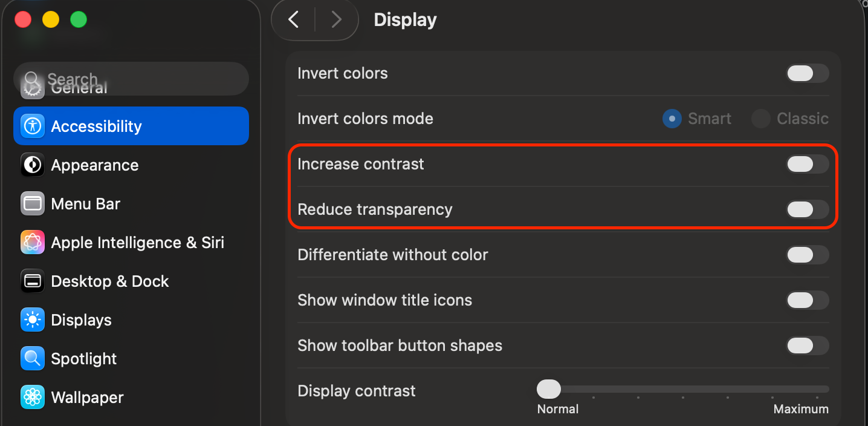Go back with the left chevron button
This screenshot has height=426, width=868.
pos(294,20)
